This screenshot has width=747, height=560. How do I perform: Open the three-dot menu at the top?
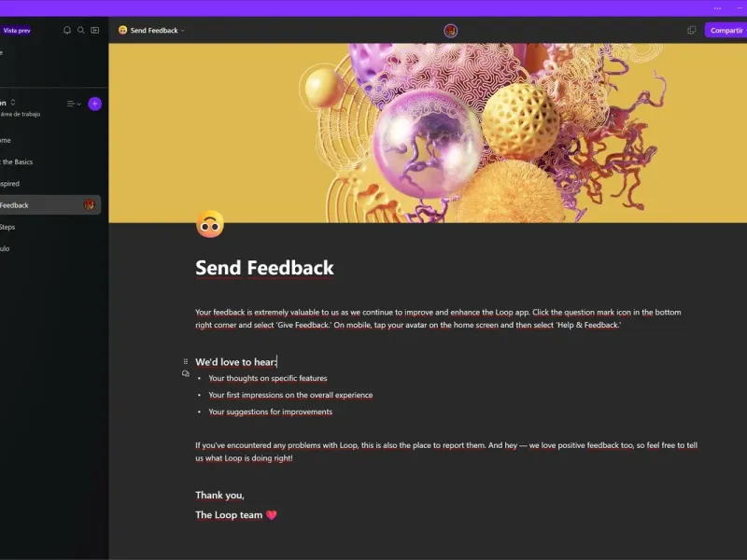tap(717, 8)
